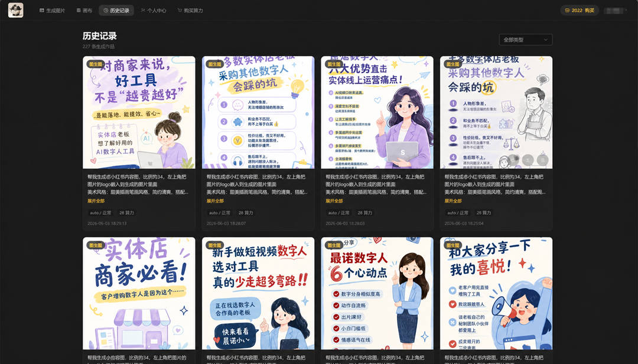Expand 展开全部 under the third card prompt
This screenshot has width=638, height=364.
pos(334,201)
